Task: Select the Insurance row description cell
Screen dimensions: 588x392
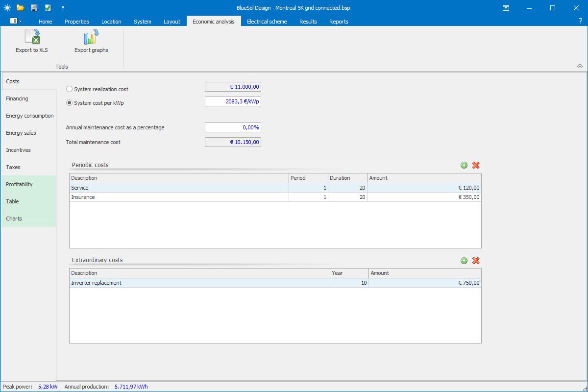Action: click(179, 197)
